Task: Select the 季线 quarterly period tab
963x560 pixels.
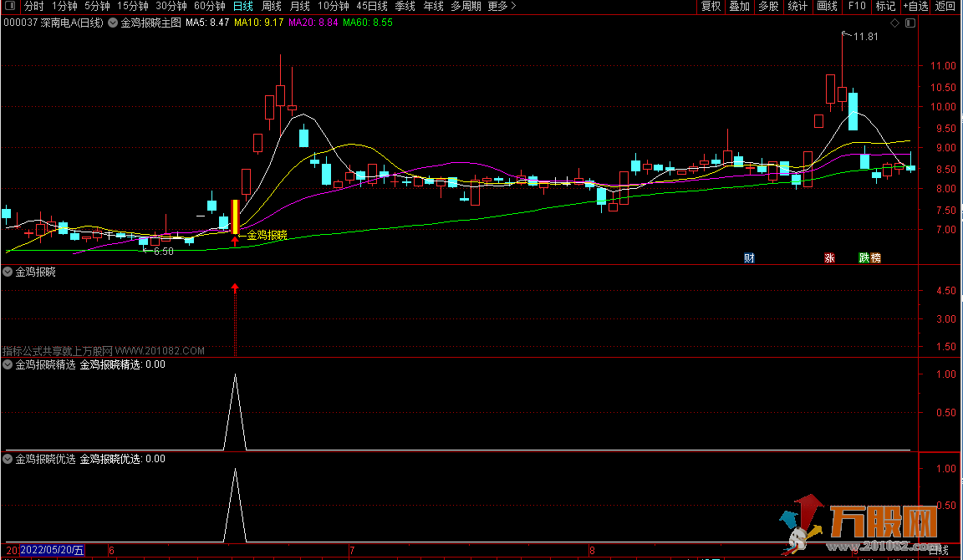Action: coord(405,6)
